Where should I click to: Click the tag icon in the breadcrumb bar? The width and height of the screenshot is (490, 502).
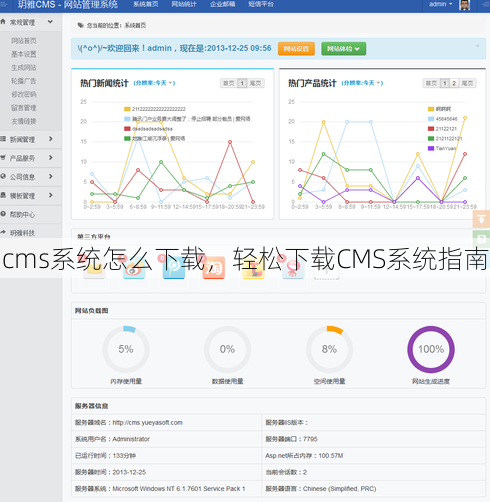click(80, 25)
